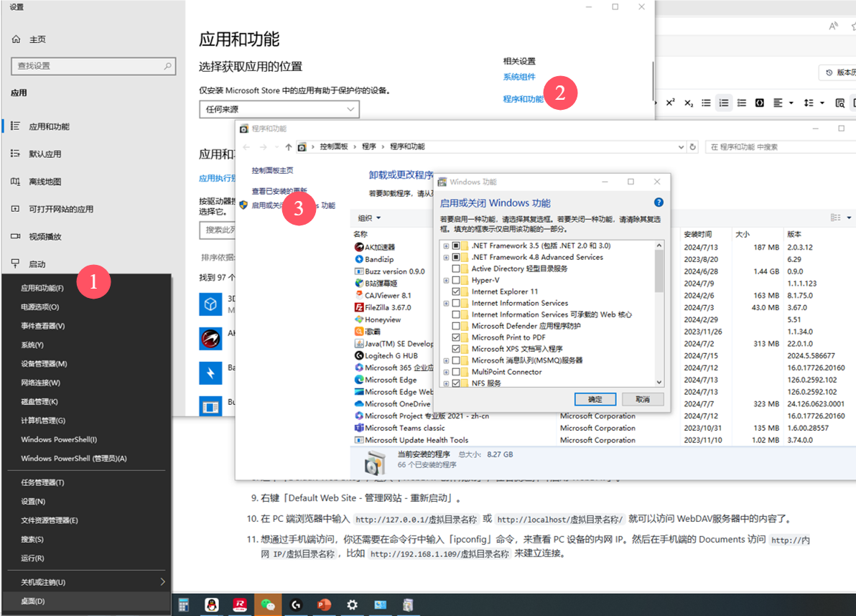Click the home icon beside 主页 in Settings

click(x=17, y=39)
